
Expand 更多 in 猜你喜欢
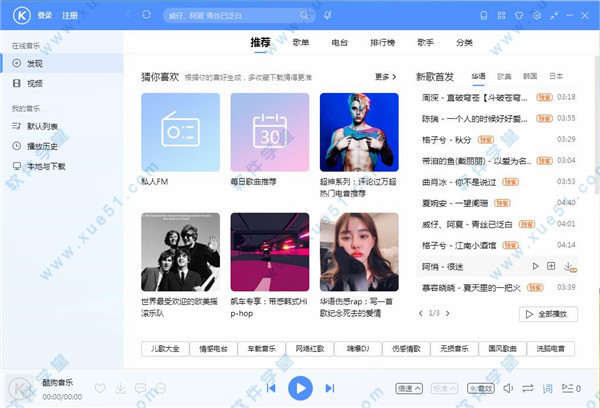[385, 77]
